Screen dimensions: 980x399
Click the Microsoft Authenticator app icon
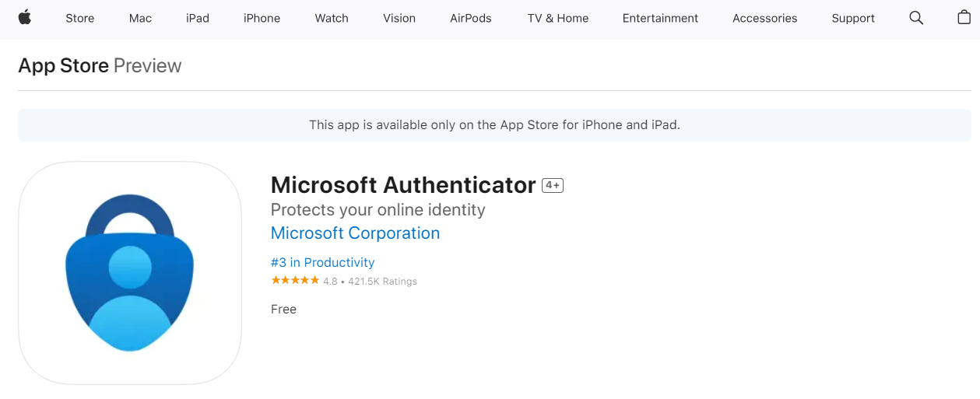(130, 273)
